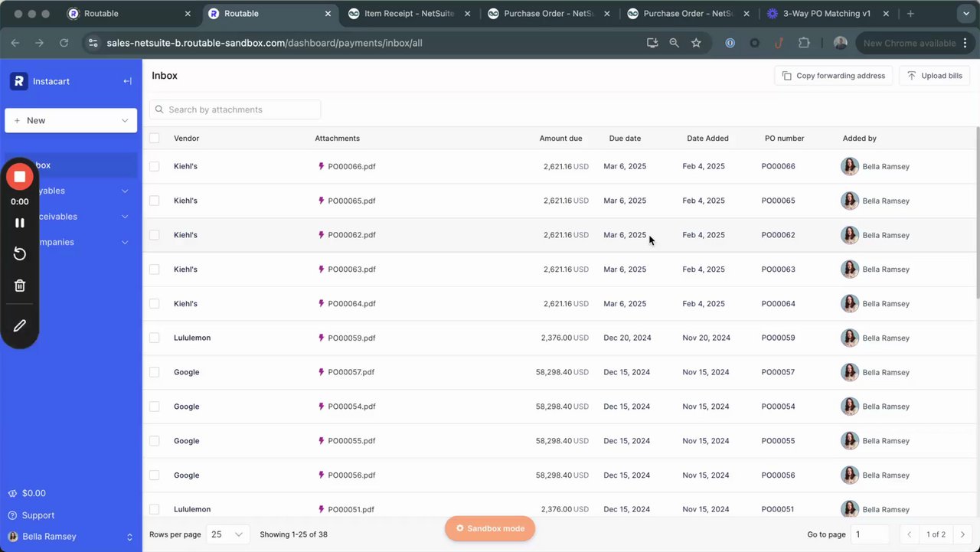Open the New dropdown menu
This screenshot has width=980, height=552.
pyautogui.click(x=71, y=120)
